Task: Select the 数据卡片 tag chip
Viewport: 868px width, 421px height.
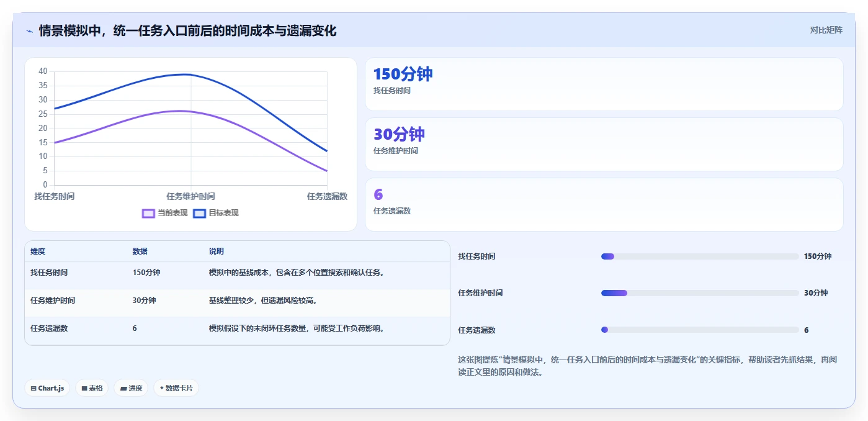Action: (x=176, y=388)
